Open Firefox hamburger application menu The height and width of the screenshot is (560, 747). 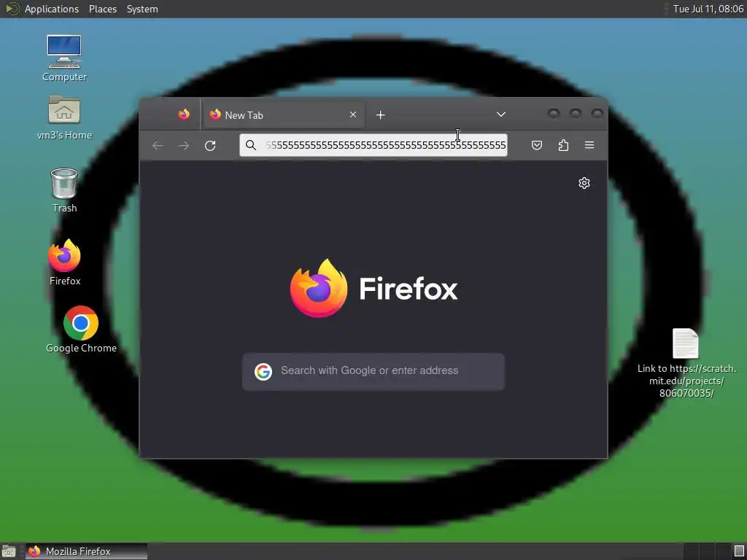pyautogui.click(x=589, y=145)
